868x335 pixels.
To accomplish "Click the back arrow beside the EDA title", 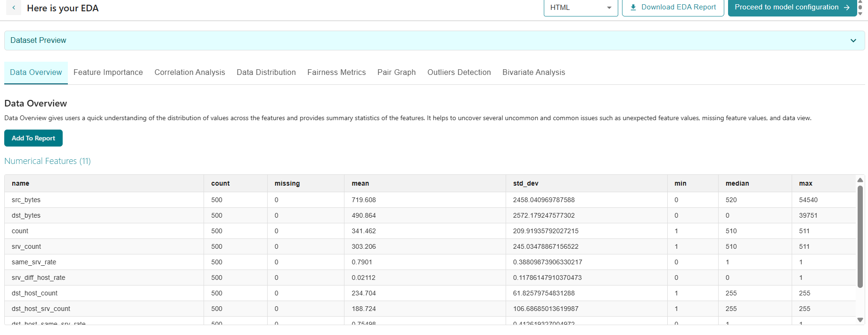I will pos(14,8).
